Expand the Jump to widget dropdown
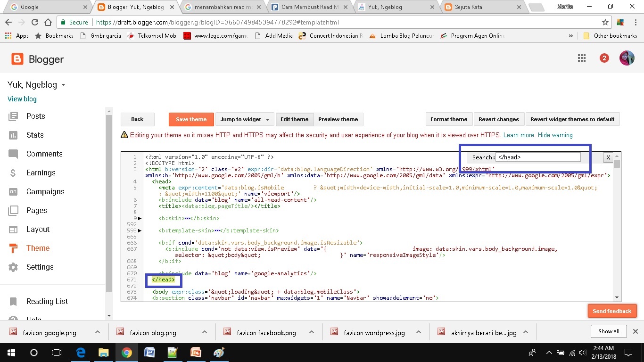This screenshot has height=362, width=644. point(245,119)
